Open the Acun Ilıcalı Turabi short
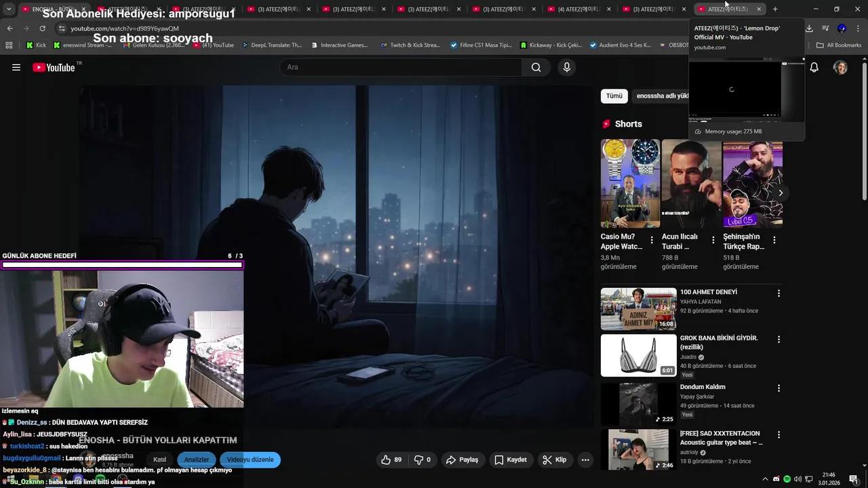Viewport: 868px width, 488px height. (691, 183)
